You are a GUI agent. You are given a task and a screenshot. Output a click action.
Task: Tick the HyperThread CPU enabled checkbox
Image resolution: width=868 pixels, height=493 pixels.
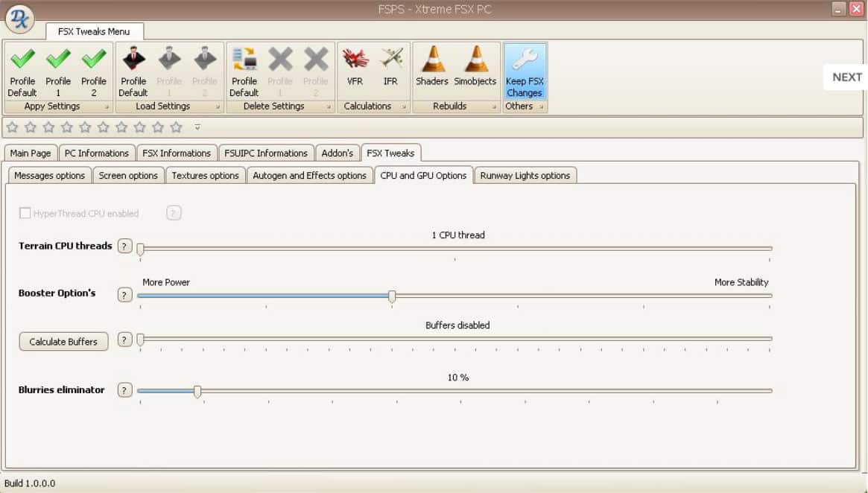pos(25,213)
